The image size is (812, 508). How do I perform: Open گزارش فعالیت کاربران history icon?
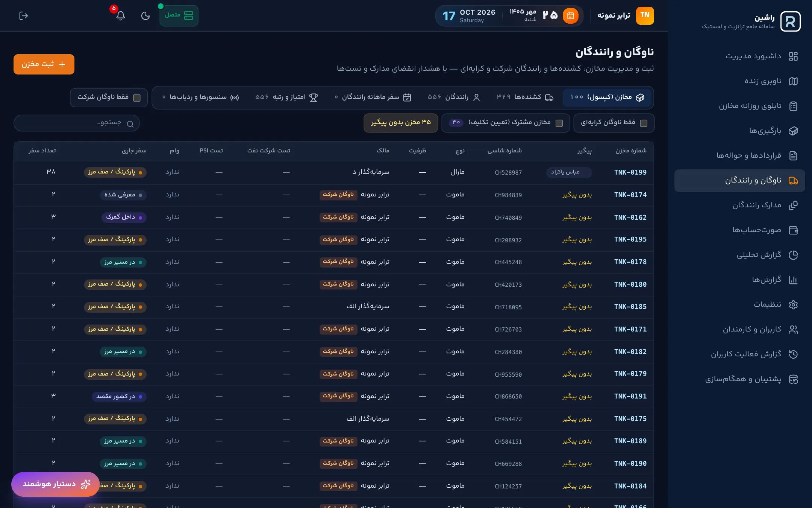click(793, 354)
